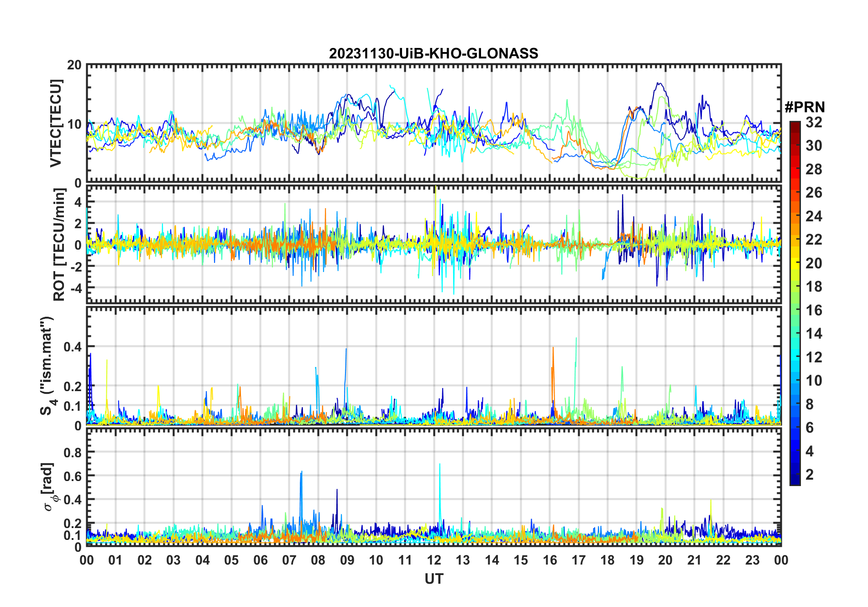The height and width of the screenshot is (607, 868).
Task: Select the 0.6 tick on the sigma-phi y-axis
Action: 72,476
